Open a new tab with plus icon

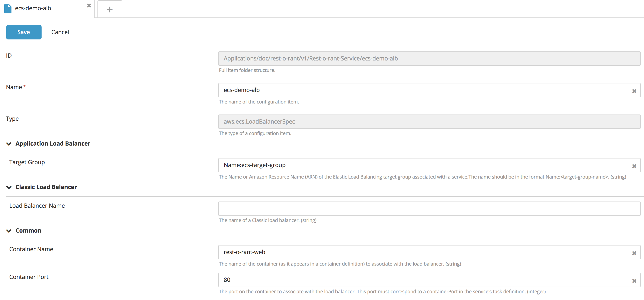109,10
